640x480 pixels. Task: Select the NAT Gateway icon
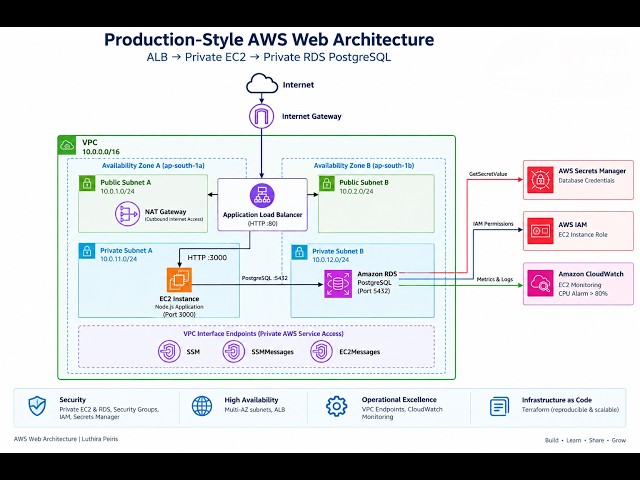127,214
